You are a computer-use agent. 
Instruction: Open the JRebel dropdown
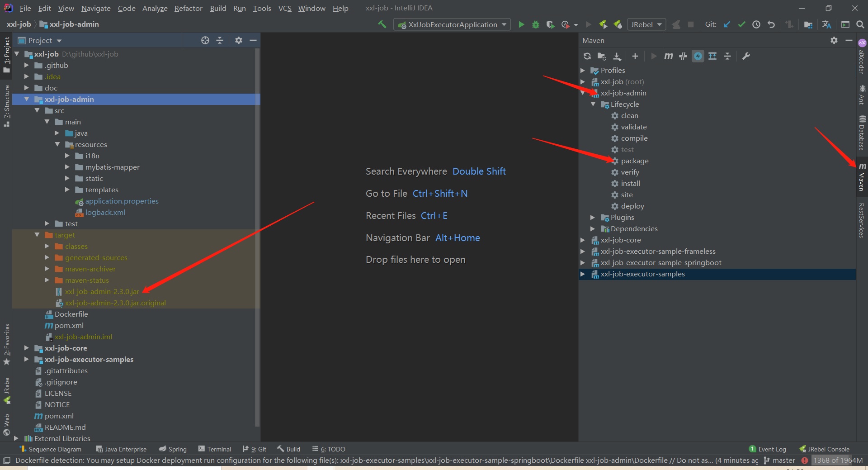(x=646, y=24)
